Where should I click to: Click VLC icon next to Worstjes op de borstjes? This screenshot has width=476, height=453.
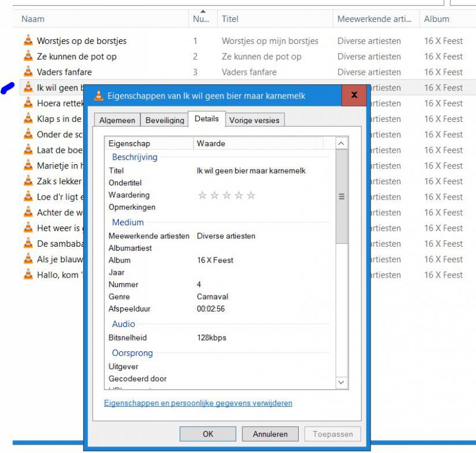(x=28, y=41)
